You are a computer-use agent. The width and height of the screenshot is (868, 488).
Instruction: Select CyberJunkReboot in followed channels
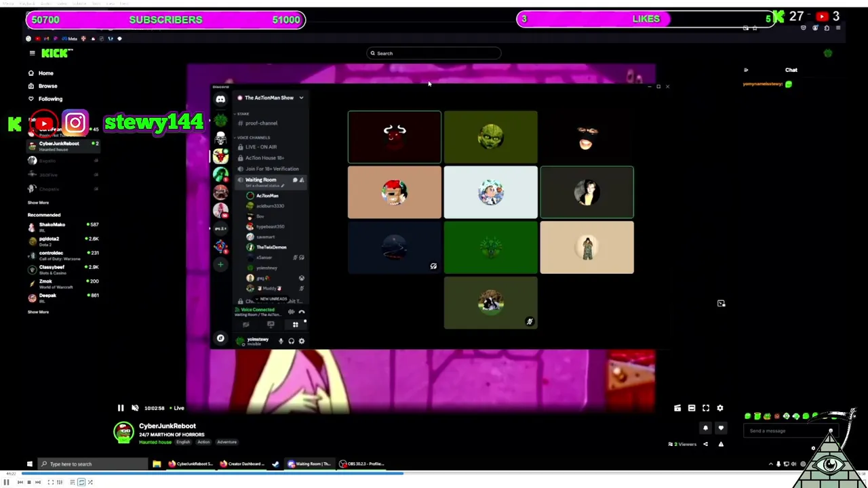click(62, 146)
